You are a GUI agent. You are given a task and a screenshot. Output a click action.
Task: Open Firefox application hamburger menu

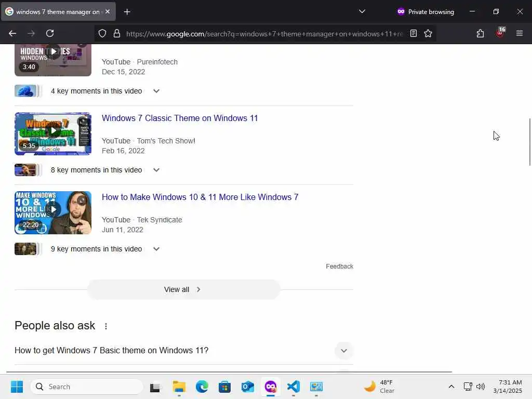pos(519,33)
